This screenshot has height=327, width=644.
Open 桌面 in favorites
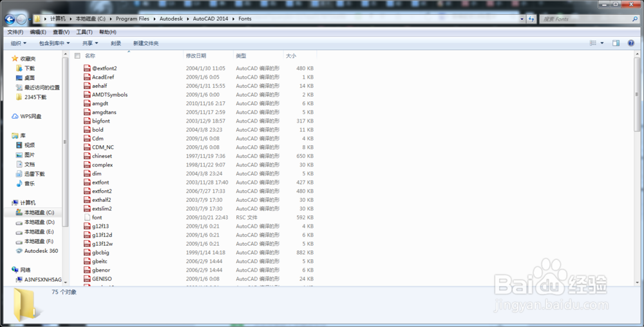pyautogui.click(x=26, y=78)
